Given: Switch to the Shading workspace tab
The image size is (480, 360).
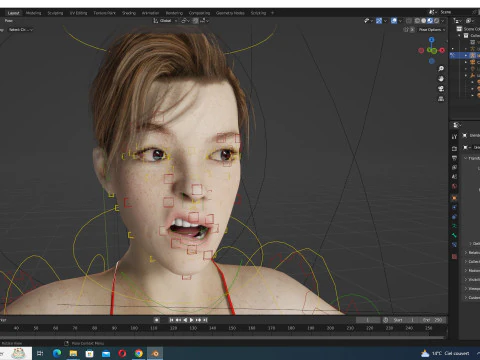Looking at the screenshot, I should click(129, 13).
